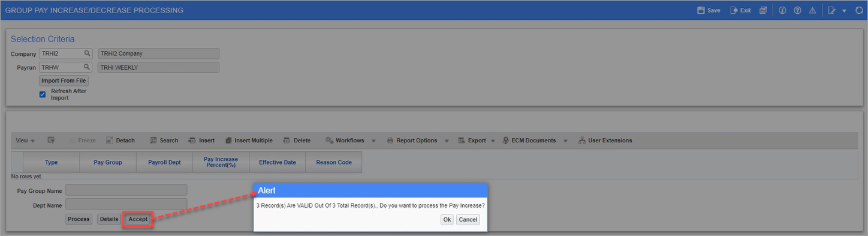
Task: Click the Search toolbar button
Action: tap(164, 141)
